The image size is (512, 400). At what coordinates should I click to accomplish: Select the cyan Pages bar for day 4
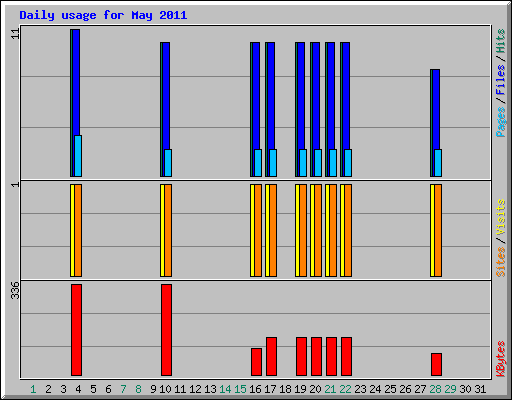78,156
